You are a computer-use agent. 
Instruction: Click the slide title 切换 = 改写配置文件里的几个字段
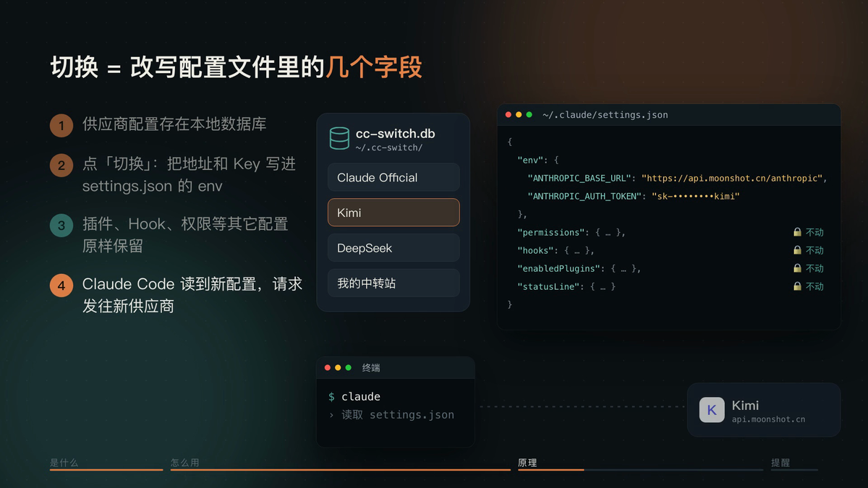pos(237,67)
